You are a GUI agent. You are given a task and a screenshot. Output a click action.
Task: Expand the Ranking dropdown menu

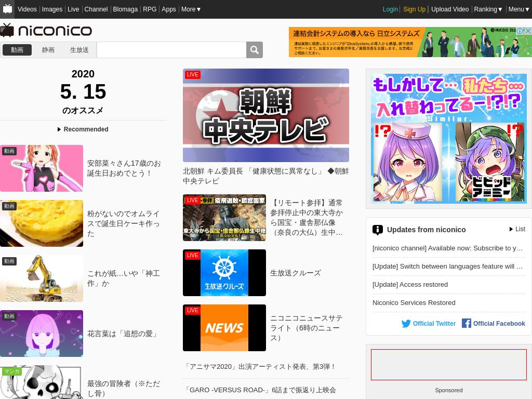click(x=488, y=9)
